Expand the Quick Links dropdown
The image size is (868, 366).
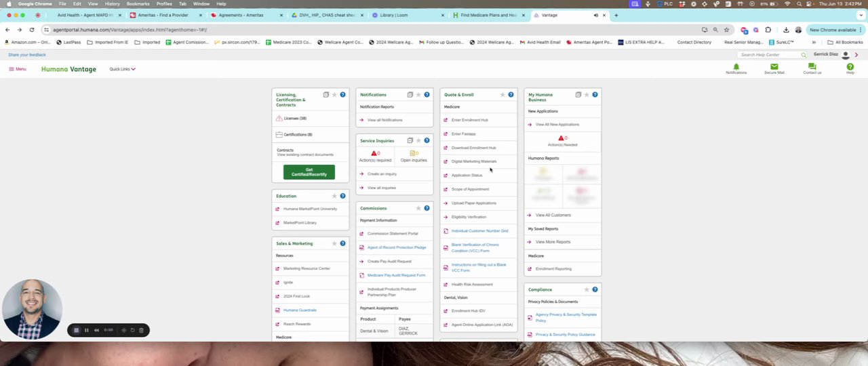(122, 69)
